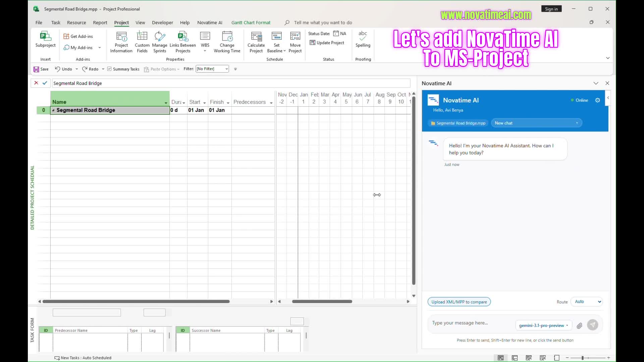Open the Novatime AI ribbon tab
644x362 pixels.
pos(210,22)
